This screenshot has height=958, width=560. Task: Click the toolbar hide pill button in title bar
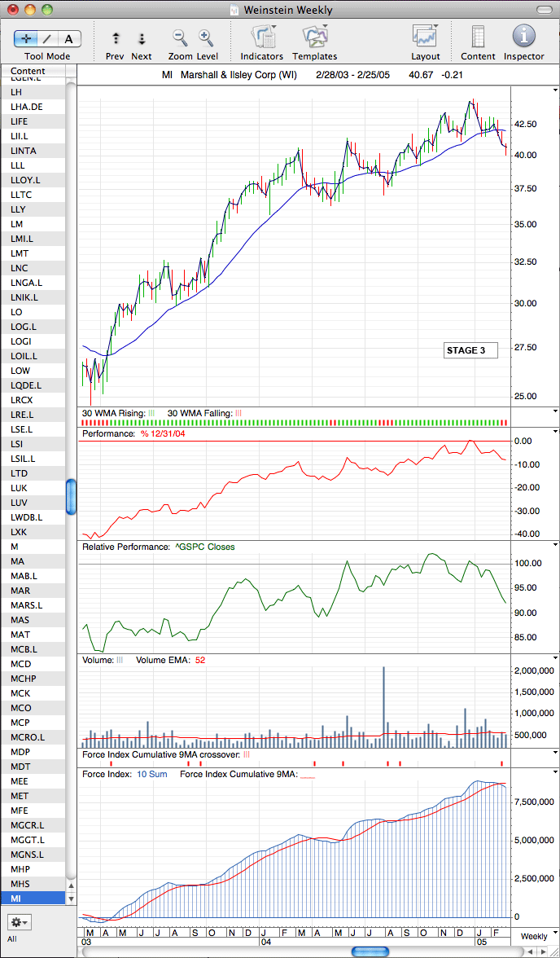click(543, 10)
